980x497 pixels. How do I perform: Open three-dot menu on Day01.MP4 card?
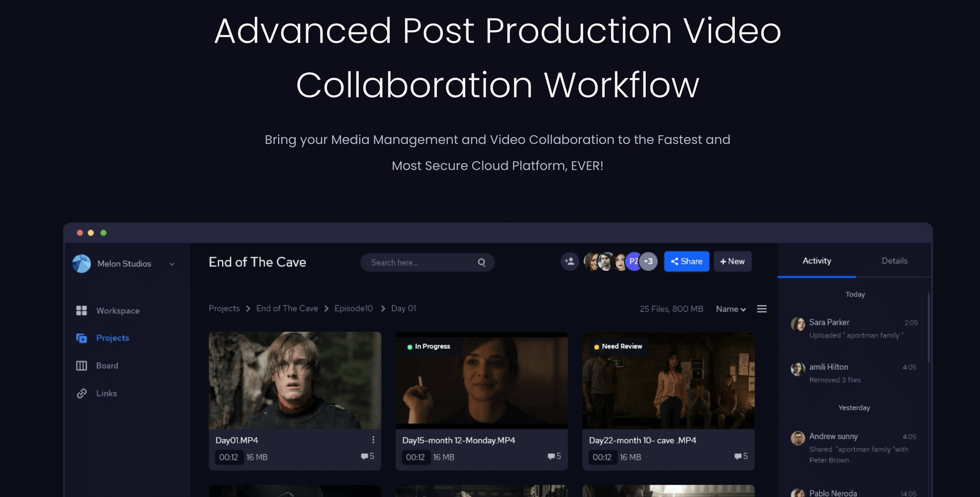coord(373,440)
